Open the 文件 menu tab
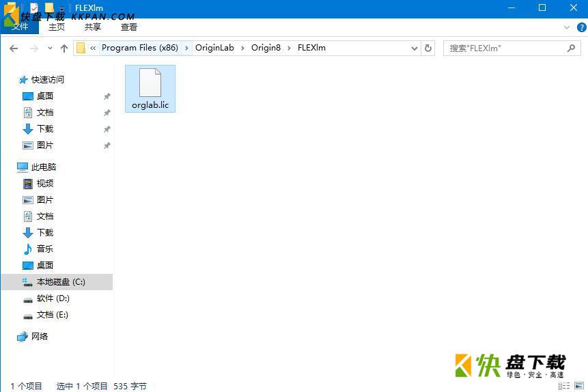 (x=20, y=27)
